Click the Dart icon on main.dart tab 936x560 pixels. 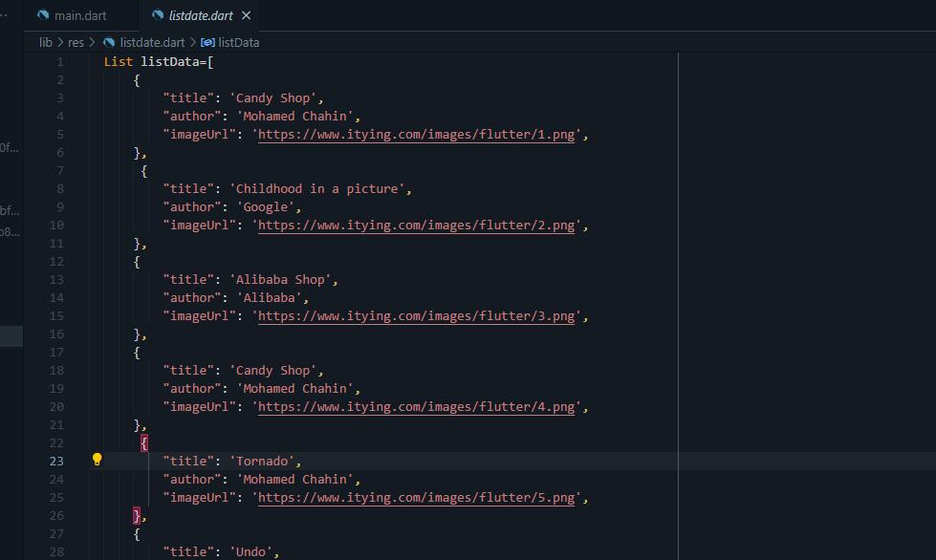point(43,15)
